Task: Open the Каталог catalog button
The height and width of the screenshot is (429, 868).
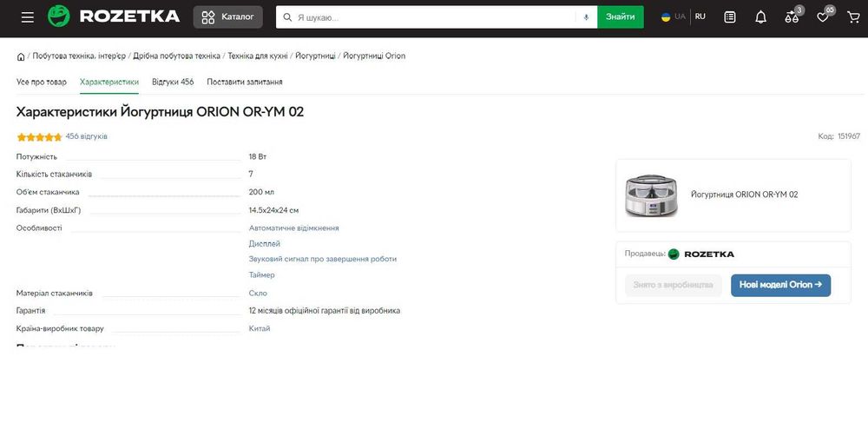Action: pyautogui.click(x=228, y=17)
